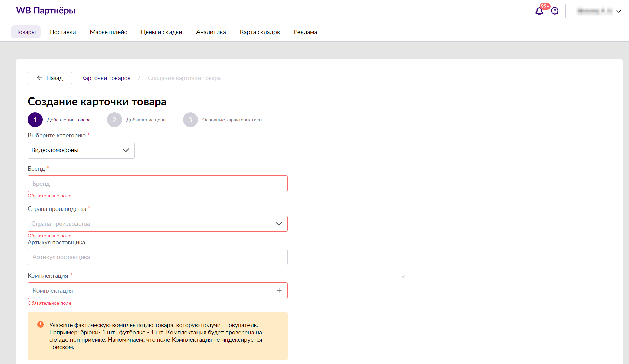The image size is (629, 364).
Task: Click the orange warning icon in notice
Action: click(41, 324)
